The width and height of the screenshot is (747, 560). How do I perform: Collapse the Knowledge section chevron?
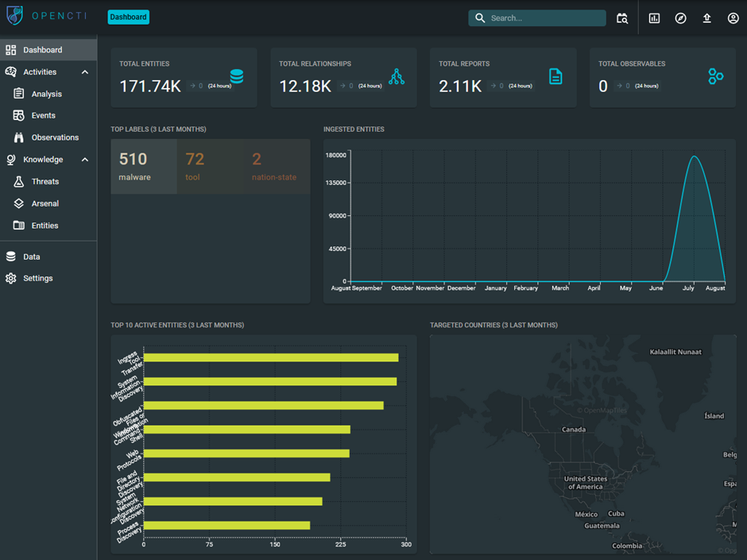pos(85,160)
